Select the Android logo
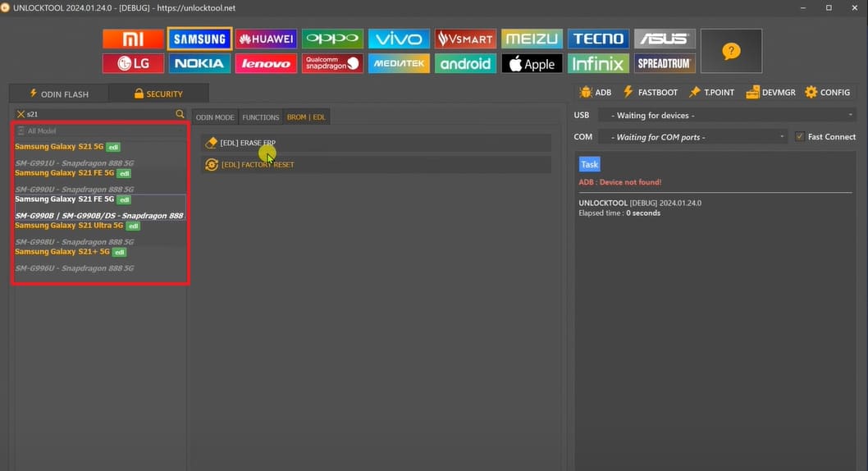Screen dimensions: 868x471 465,64
